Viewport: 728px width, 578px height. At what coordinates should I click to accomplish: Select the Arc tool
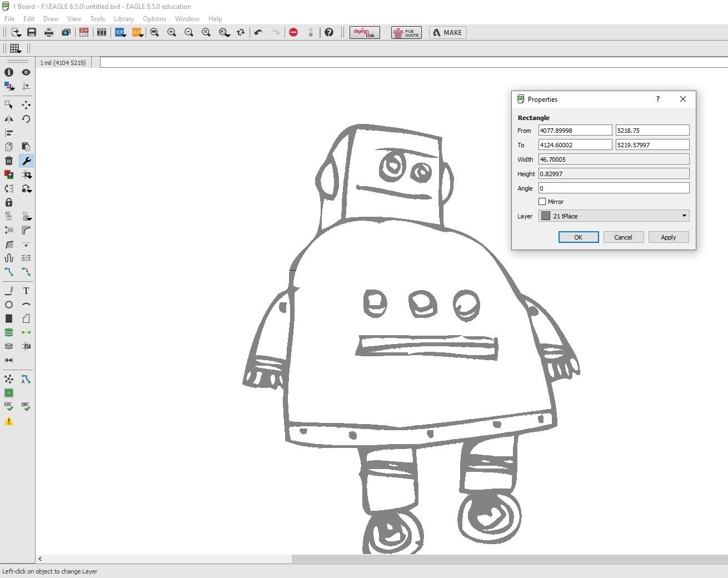pyautogui.click(x=26, y=305)
